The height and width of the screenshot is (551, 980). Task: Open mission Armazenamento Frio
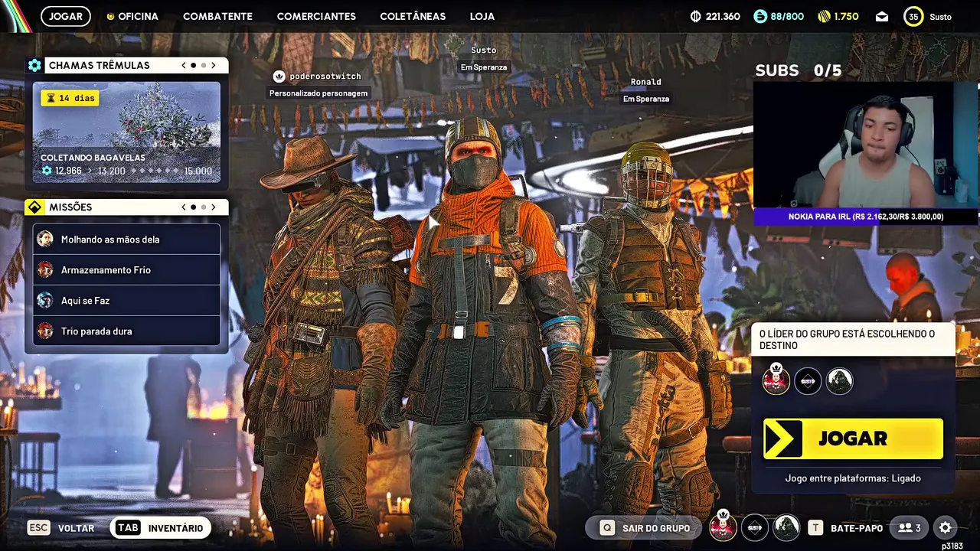126,270
